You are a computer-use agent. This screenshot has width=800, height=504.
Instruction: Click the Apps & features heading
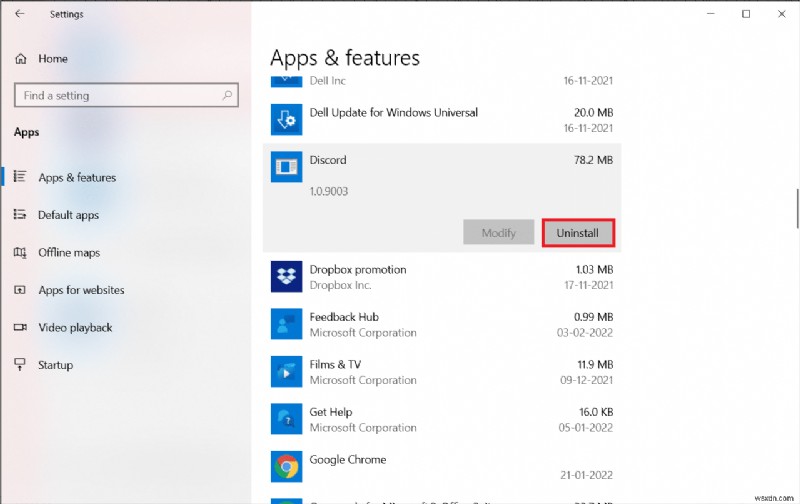pyautogui.click(x=345, y=59)
